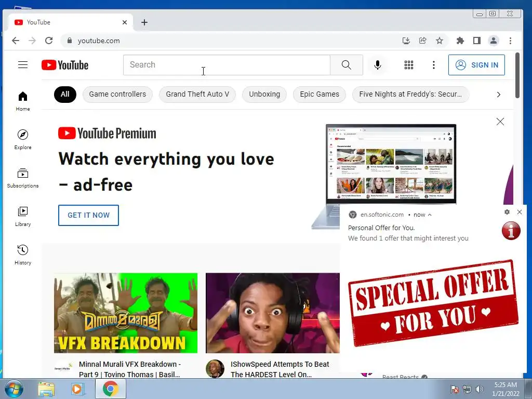Click into the YouTube Search field

point(227,65)
